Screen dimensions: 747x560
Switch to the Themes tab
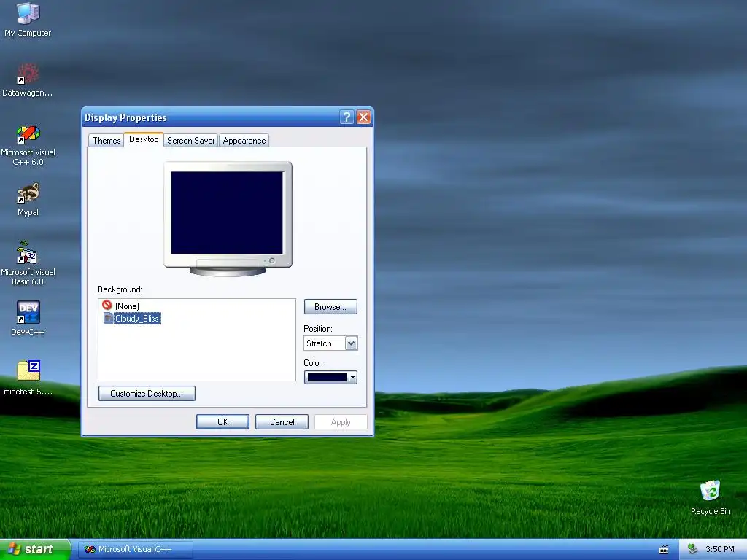point(107,141)
